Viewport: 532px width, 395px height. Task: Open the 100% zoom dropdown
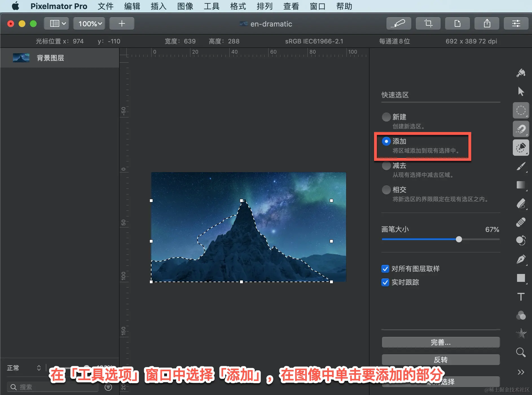point(89,23)
